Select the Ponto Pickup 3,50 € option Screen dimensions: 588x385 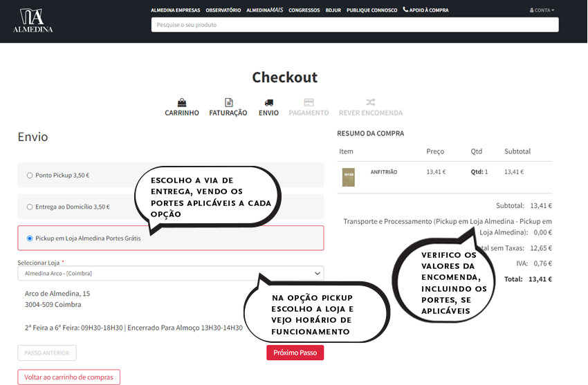pyautogui.click(x=30, y=176)
